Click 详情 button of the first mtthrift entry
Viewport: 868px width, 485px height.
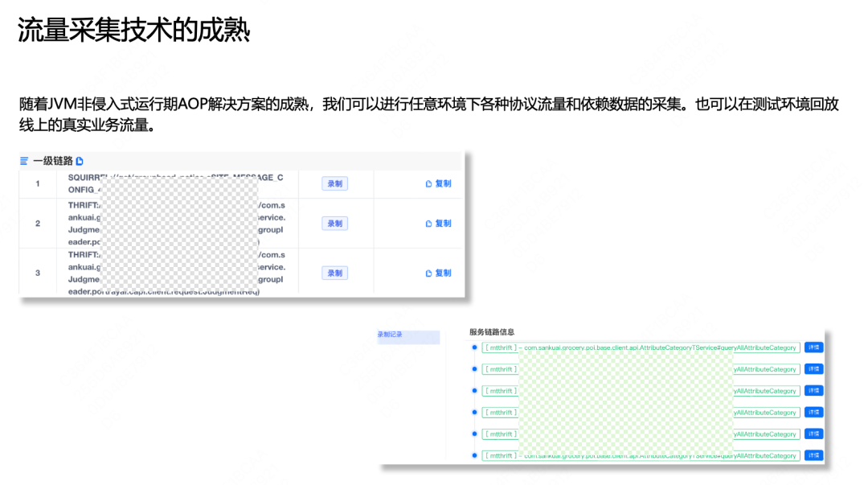[x=813, y=347]
